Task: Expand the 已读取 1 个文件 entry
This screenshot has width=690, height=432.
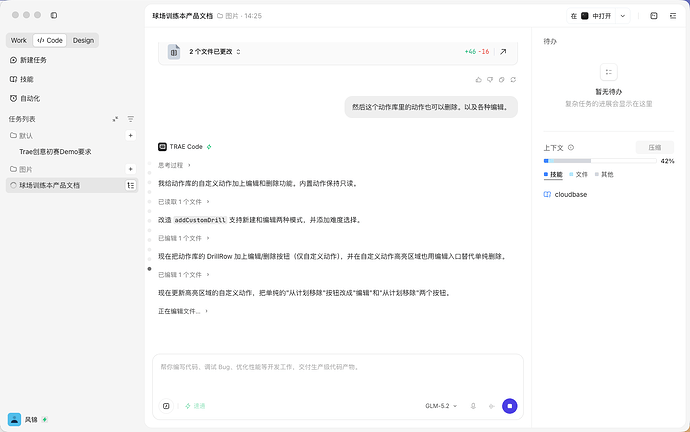Action: (184, 202)
